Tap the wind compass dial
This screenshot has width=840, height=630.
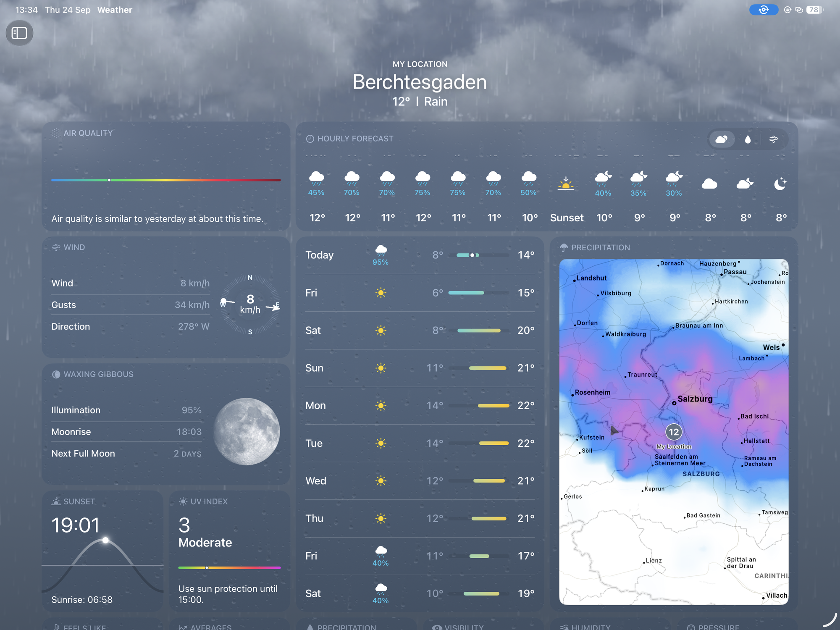250,305
